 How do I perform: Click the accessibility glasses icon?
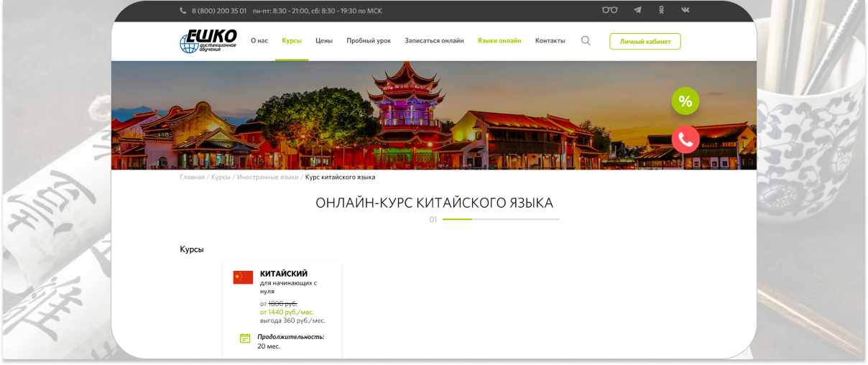[x=609, y=11]
